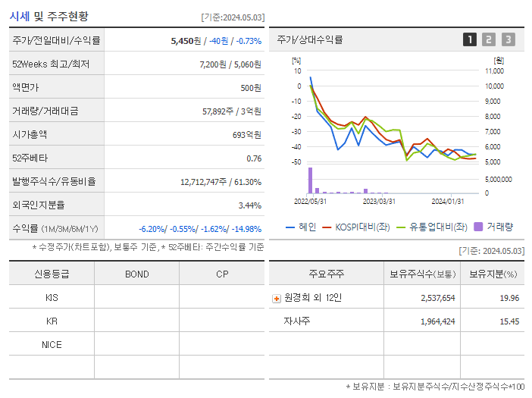Click the 5,000,000 volume axis label
Screen dimensions: 532x398
499,180
